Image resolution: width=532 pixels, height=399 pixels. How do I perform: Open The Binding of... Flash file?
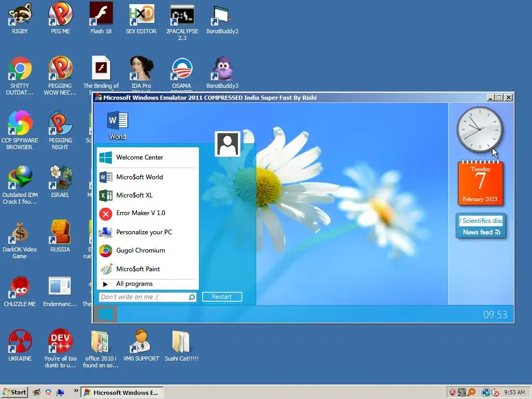point(101,73)
